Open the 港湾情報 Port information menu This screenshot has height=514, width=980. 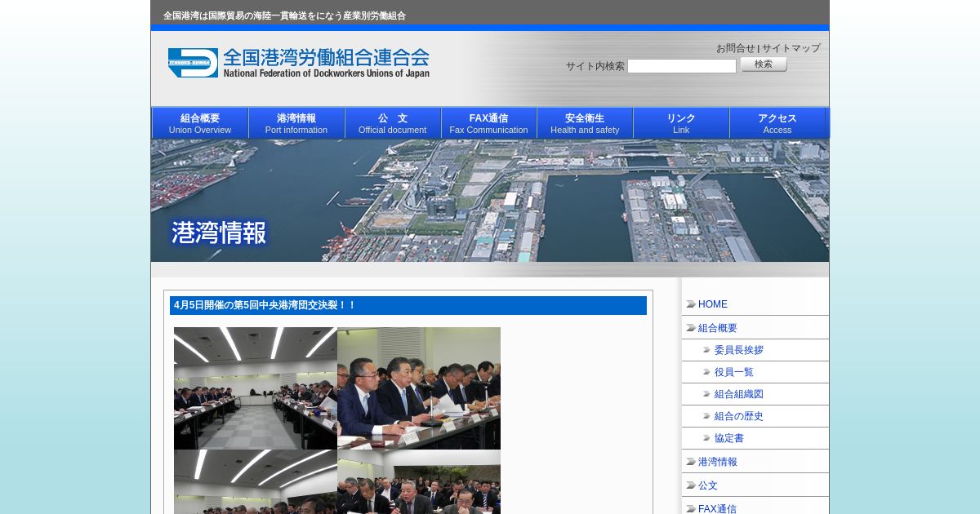(x=296, y=123)
